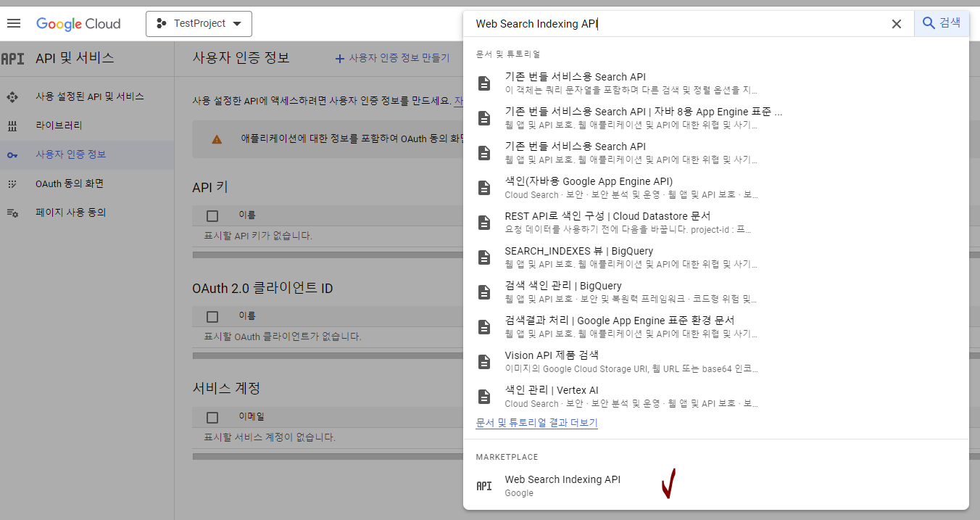This screenshot has width=980, height=520.
Task: Open Search API 자바 8용 App Engine result
Action: pyautogui.click(x=715, y=118)
